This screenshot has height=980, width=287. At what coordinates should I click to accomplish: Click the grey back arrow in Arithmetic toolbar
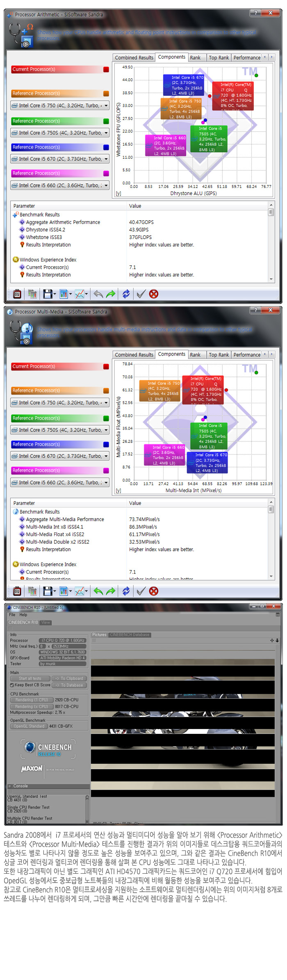(x=98, y=294)
